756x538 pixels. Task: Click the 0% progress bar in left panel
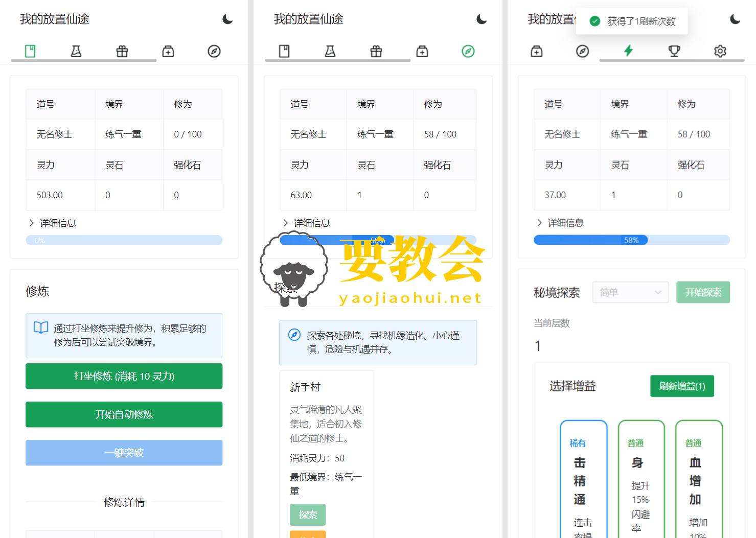(124, 240)
